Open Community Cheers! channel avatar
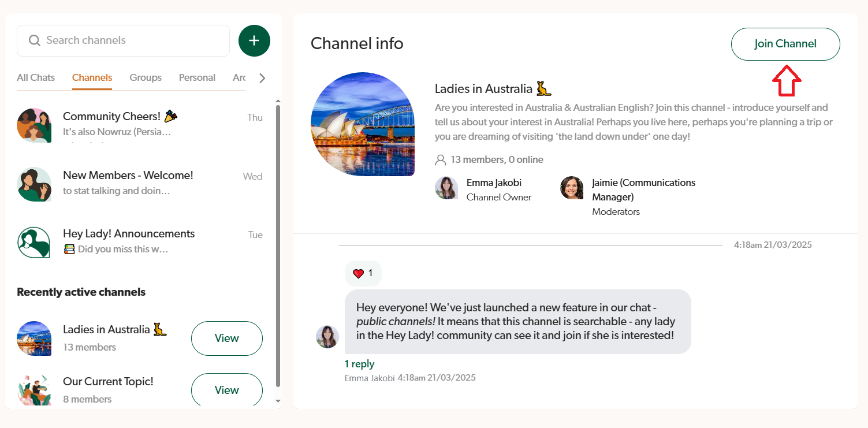The image size is (868, 428). 34,125
